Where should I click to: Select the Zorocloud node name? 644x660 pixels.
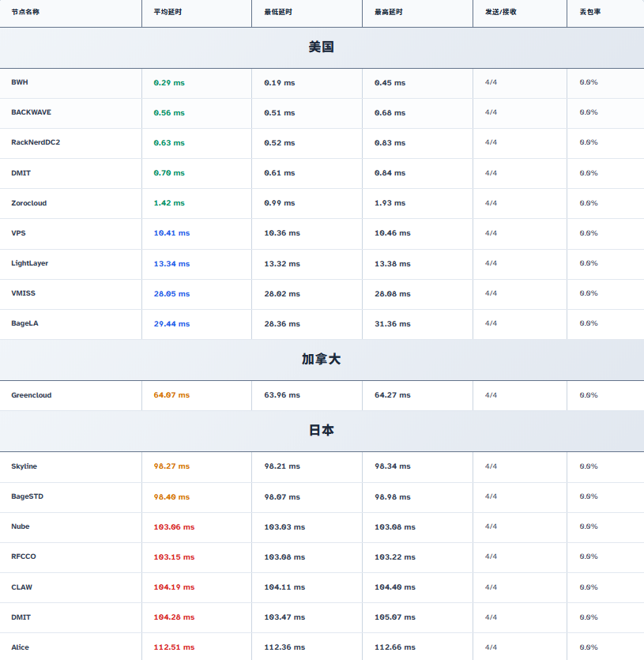(x=28, y=203)
